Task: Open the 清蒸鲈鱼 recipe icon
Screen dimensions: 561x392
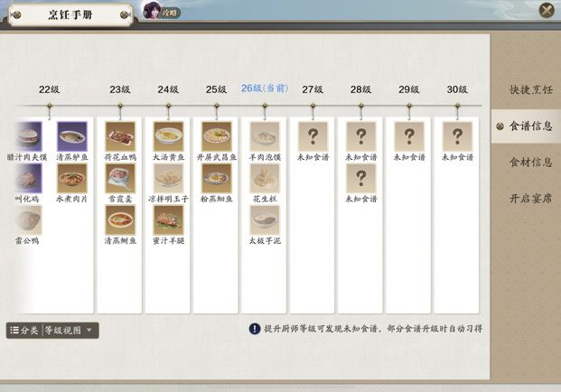Action: tap(72, 136)
